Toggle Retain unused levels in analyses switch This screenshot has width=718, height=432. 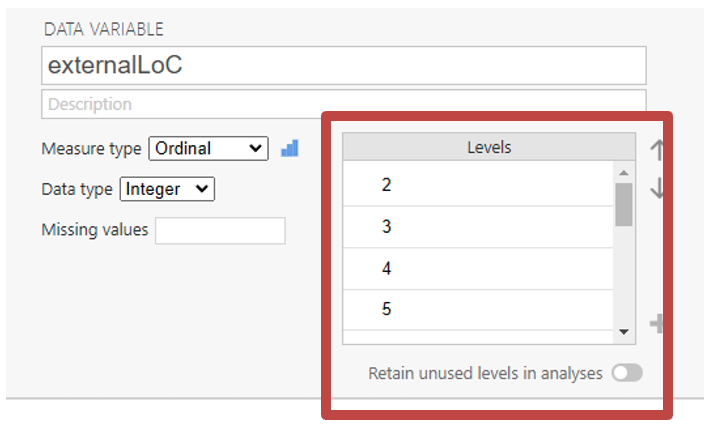click(627, 373)
